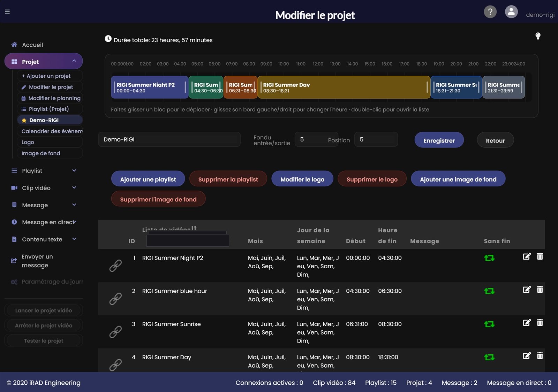Toggle the Sans fin loop for RIGI Summer Day

click(x=489, y=357)
